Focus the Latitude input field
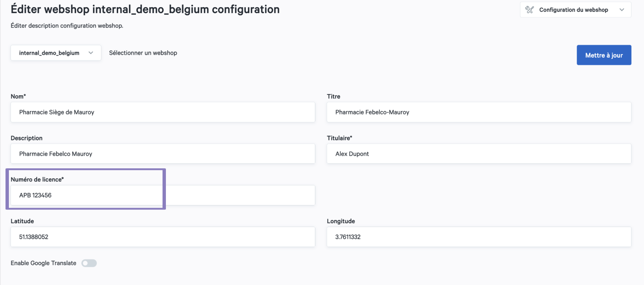The height and width of the screenshot is (285, 644). click(163, 237)
